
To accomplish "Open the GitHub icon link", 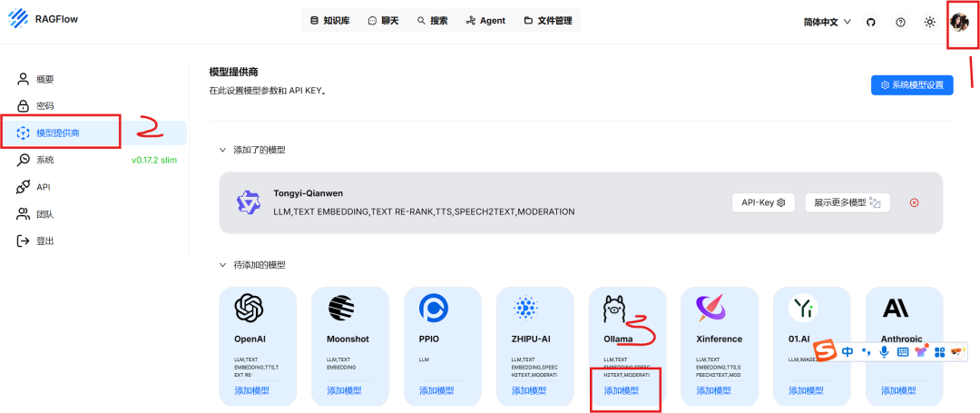I will (870, 22).
